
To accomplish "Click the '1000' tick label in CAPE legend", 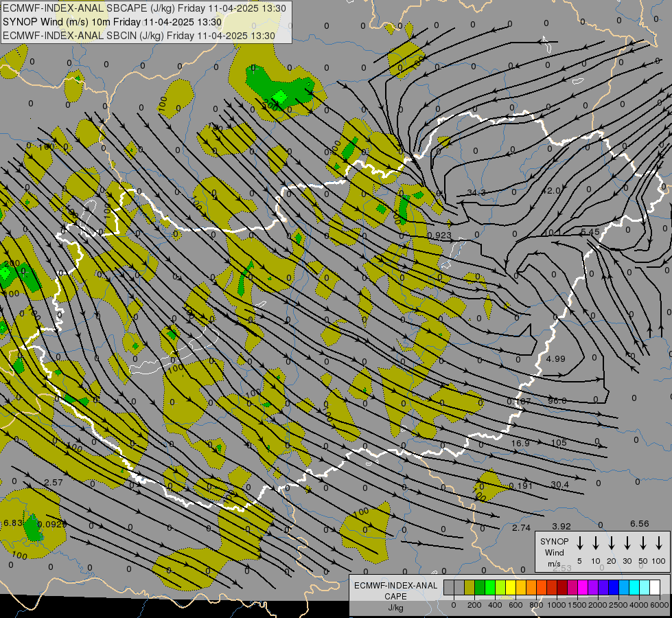I will [556, 605].
